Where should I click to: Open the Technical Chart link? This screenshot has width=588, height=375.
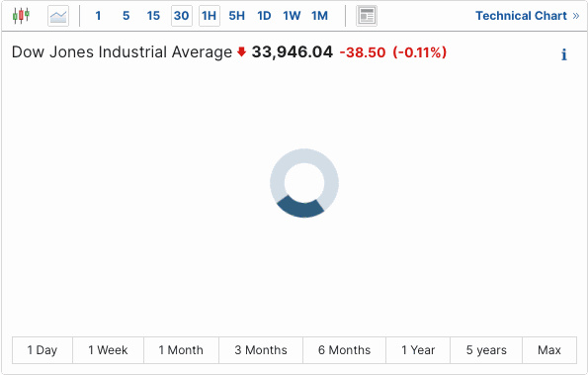(x=528, y=16)
